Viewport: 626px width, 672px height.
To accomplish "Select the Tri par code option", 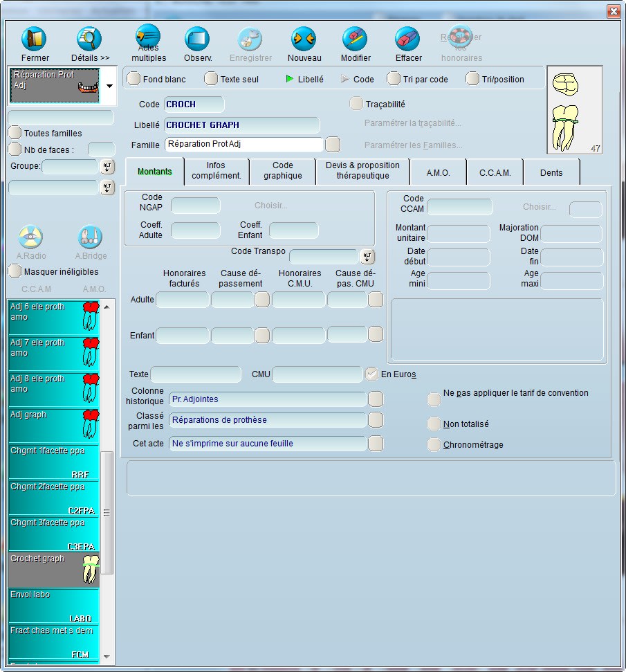I will 394,79.
